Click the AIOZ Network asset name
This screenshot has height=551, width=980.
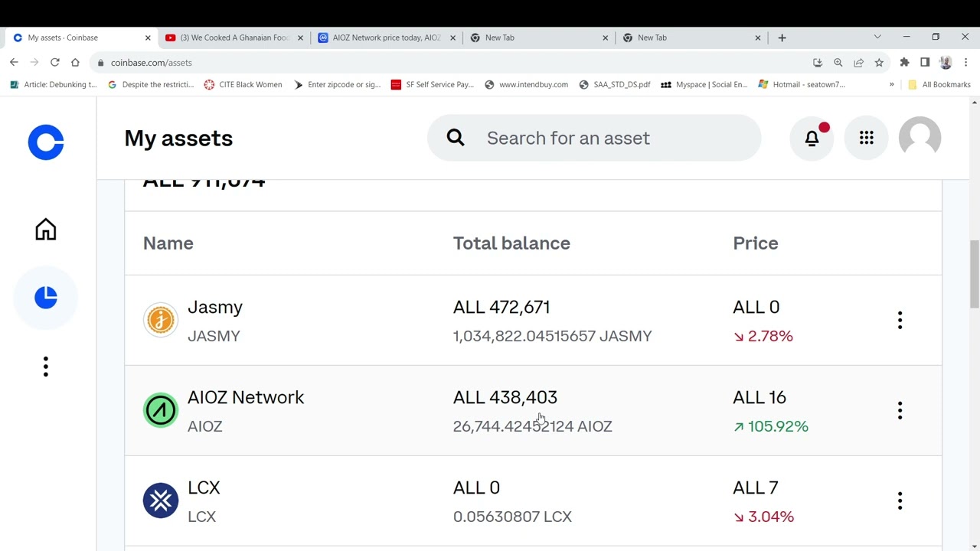click(246, 397)
